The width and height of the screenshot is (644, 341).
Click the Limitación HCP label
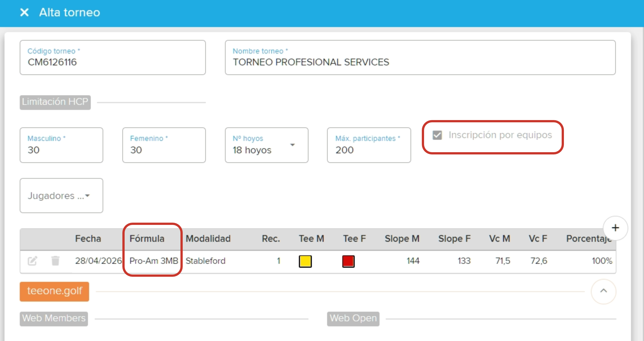[55, 102]
